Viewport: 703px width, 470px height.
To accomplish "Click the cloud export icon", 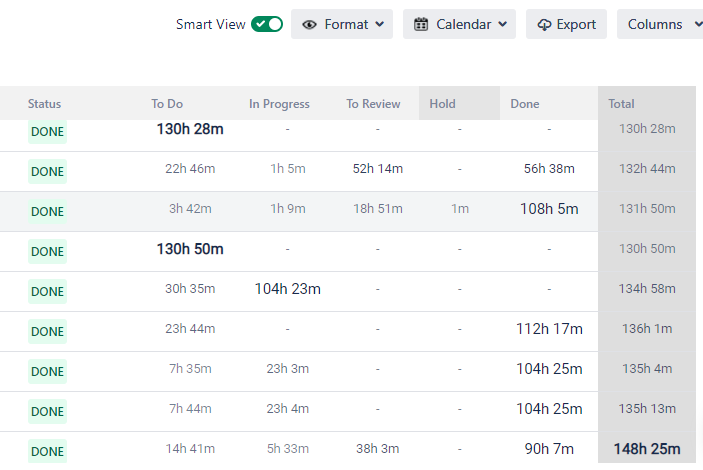I will pyautogui.click(x=544, y=25).
